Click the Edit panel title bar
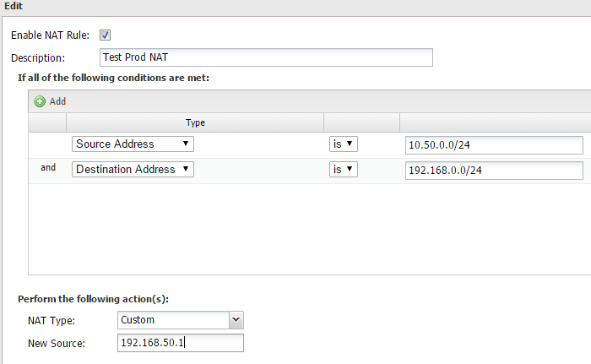 (x=295, y=6)
